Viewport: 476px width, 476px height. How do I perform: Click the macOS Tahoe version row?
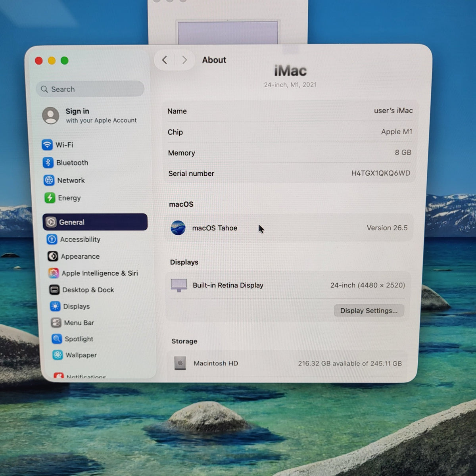pos(289,228)
